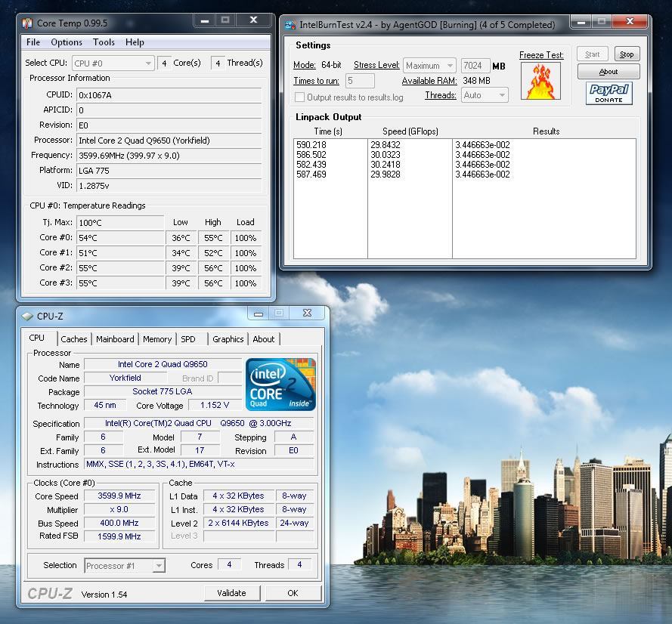672x624 pixels.
Task: Maximize the Core Temp window
Action: point(225,20)
